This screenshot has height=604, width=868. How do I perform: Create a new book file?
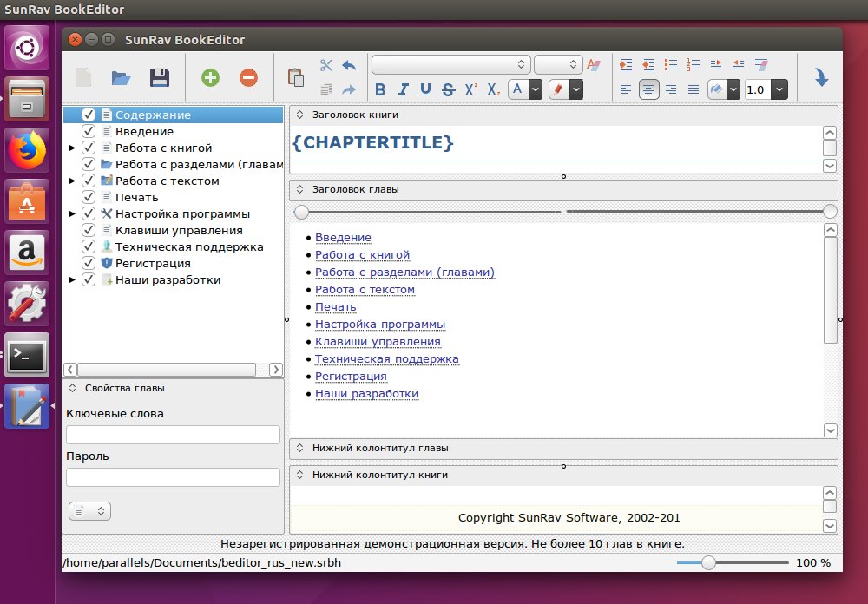pyautogui.click(x=83, y=77)
